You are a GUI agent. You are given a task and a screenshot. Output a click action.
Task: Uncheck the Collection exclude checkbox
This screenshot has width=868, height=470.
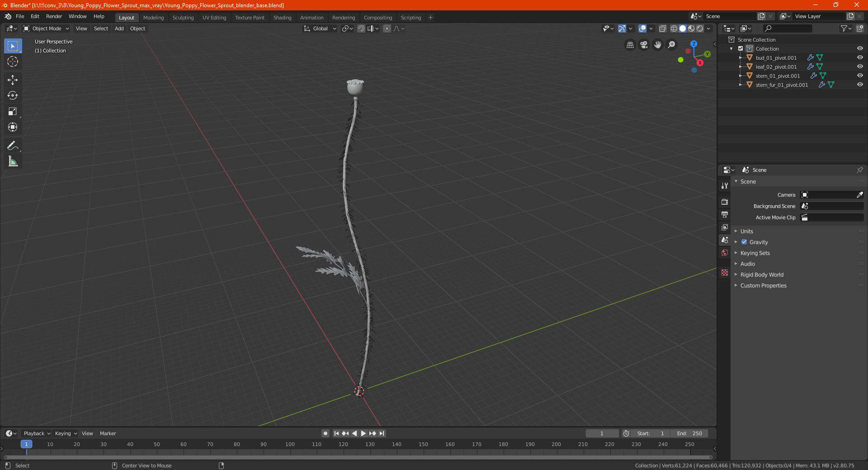[x=741, y=48]
